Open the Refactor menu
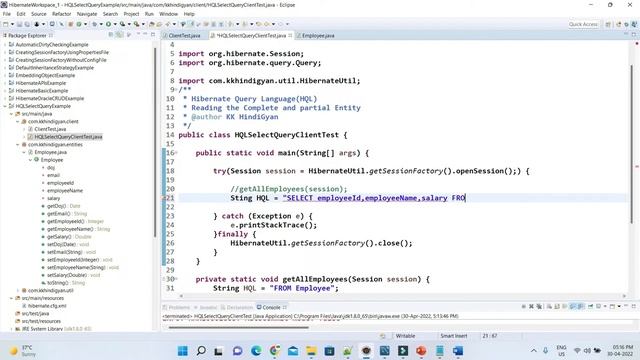Image resolution: width=640 pixels, height=360 pixels. click(x=62, y=14)
